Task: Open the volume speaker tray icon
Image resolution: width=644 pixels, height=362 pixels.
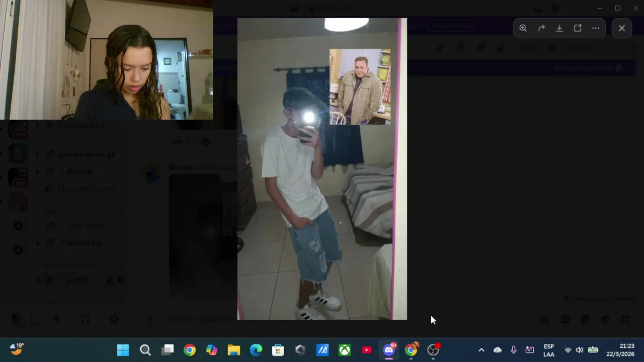Action: coord(580,350)
